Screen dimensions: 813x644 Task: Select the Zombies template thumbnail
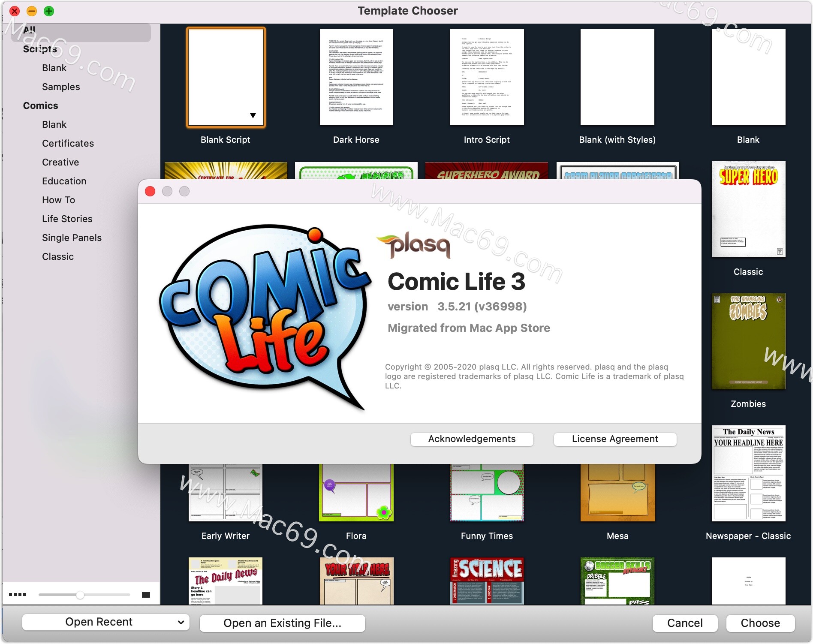pos(748,342)
